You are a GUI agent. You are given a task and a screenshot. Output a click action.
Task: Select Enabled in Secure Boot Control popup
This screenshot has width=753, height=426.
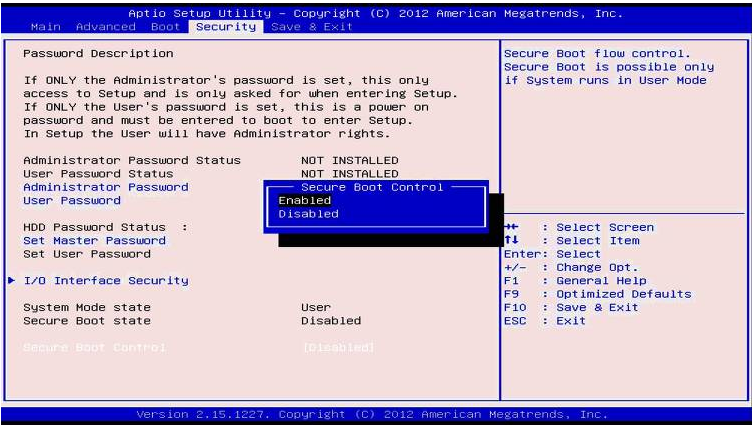pos(304,200)
